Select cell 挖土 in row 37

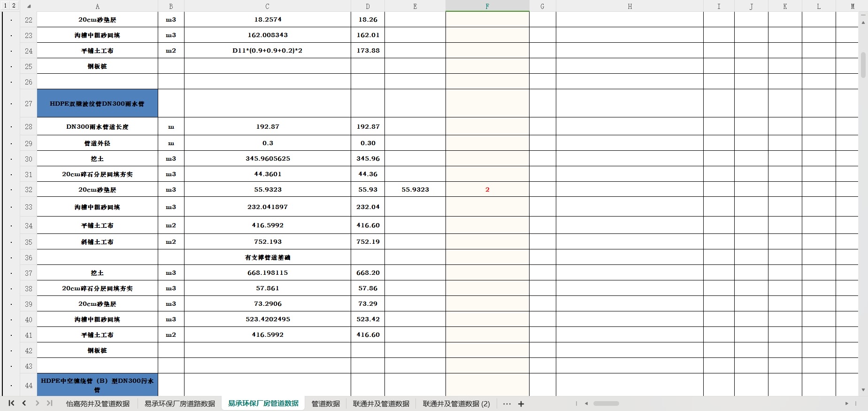pos(98,273)
